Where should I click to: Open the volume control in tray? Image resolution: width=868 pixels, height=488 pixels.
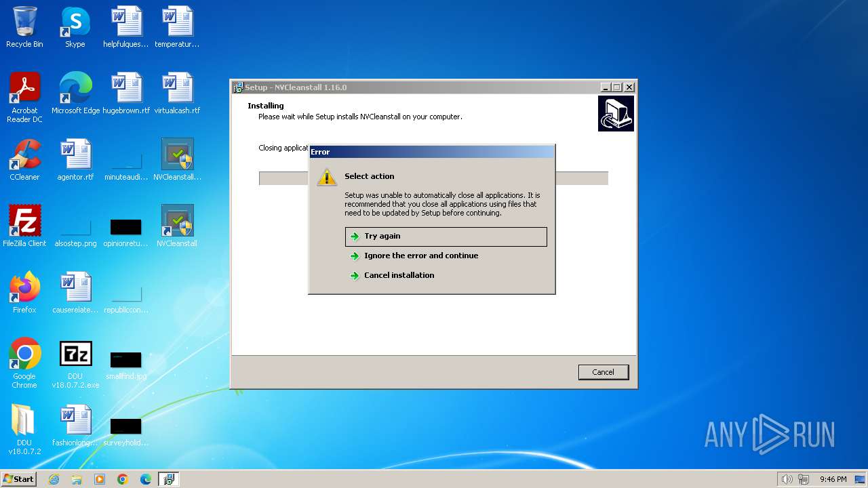(787, 479)
